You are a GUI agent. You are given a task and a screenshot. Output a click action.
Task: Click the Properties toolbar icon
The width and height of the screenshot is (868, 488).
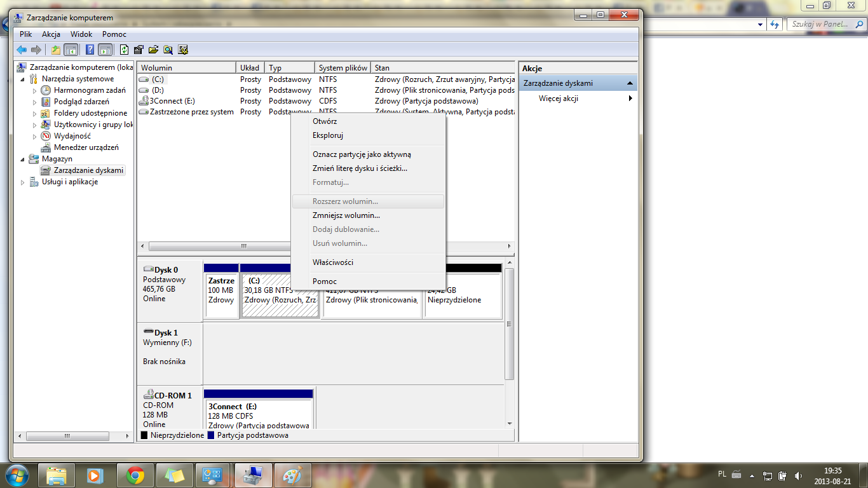click(x=139, y=50)
